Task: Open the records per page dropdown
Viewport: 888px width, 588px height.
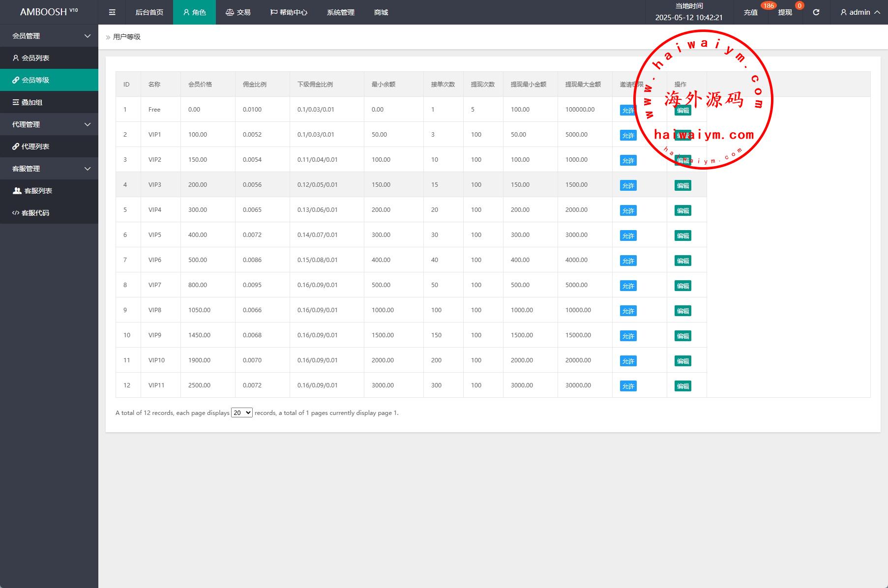Action: point(241,412)
